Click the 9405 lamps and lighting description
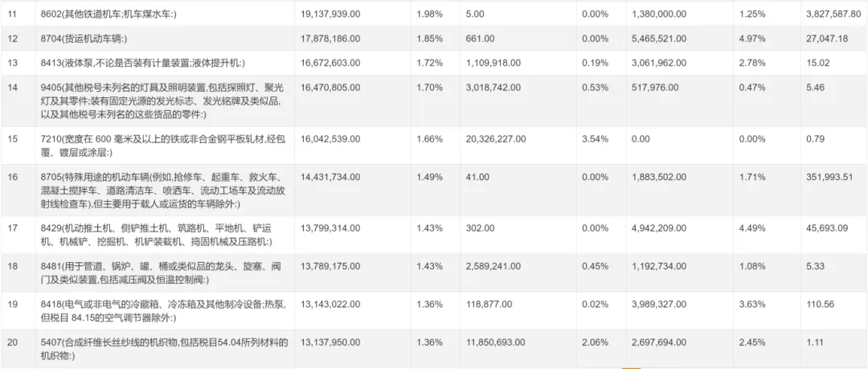 (x=165, y=100)
